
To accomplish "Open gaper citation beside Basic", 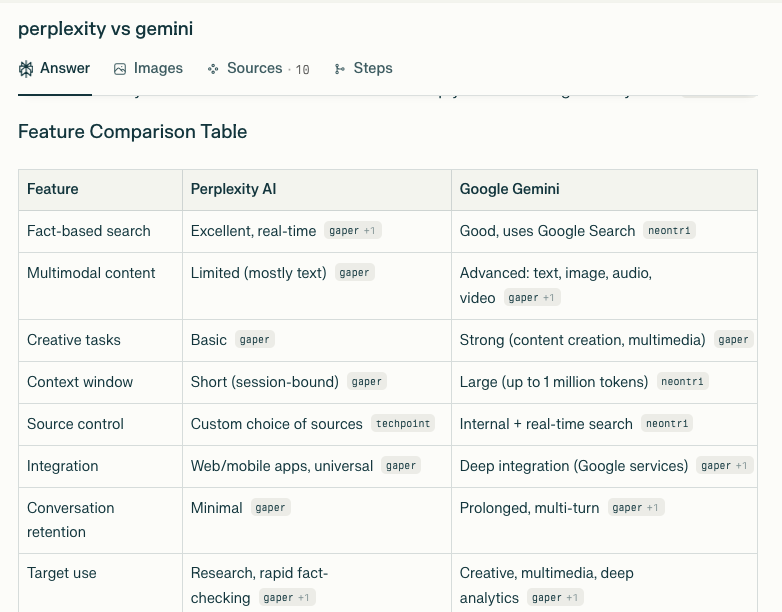I will (255, 340).
